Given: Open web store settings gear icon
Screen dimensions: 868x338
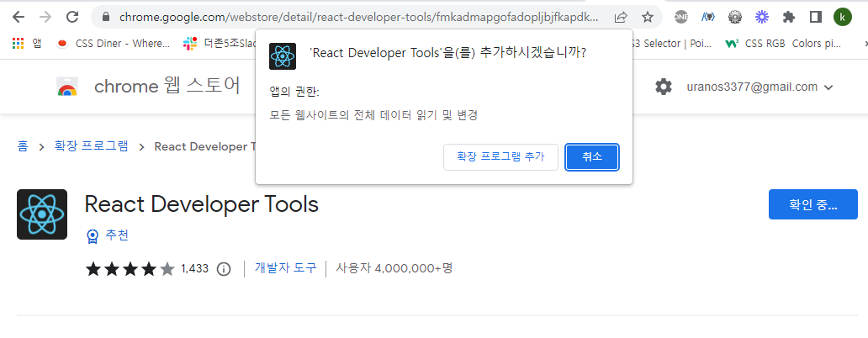Looking at the screenshot, I should [663, 87].
